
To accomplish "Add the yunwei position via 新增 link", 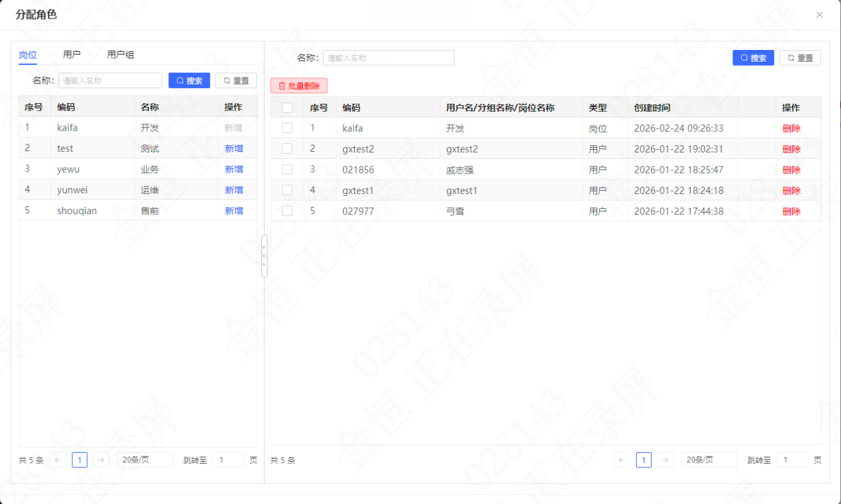I will pos(234,190).
